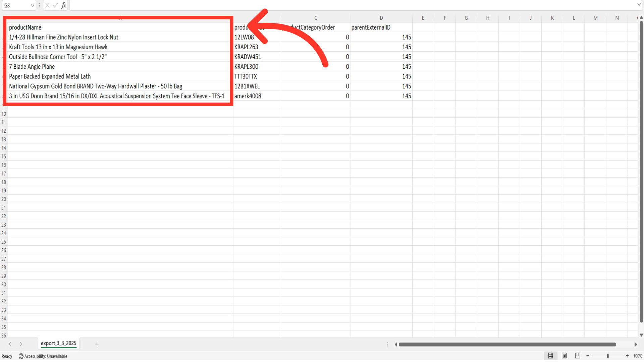The image size is (644, 362).
Task: Switch to Normal view icon
Action: [550, 356]
